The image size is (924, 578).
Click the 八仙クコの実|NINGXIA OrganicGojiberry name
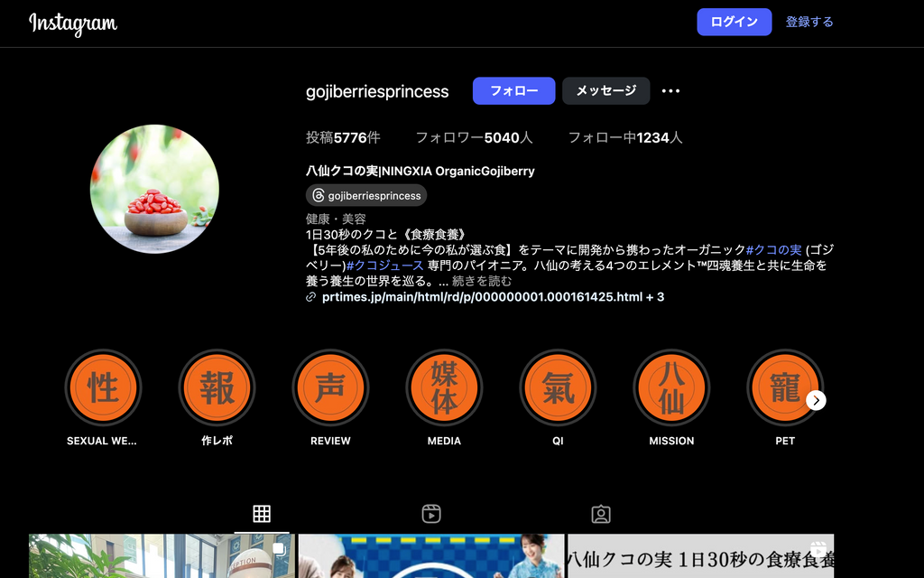point(420,171)
